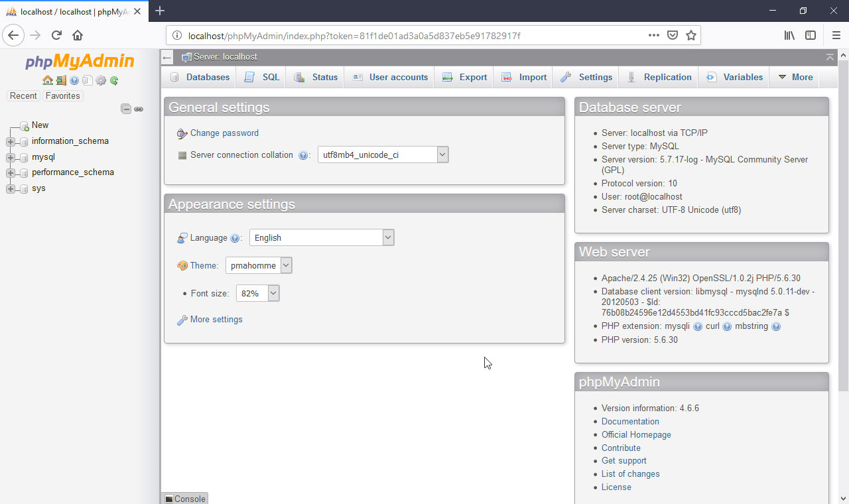Expand the sys database node

(x=10, y=188)
